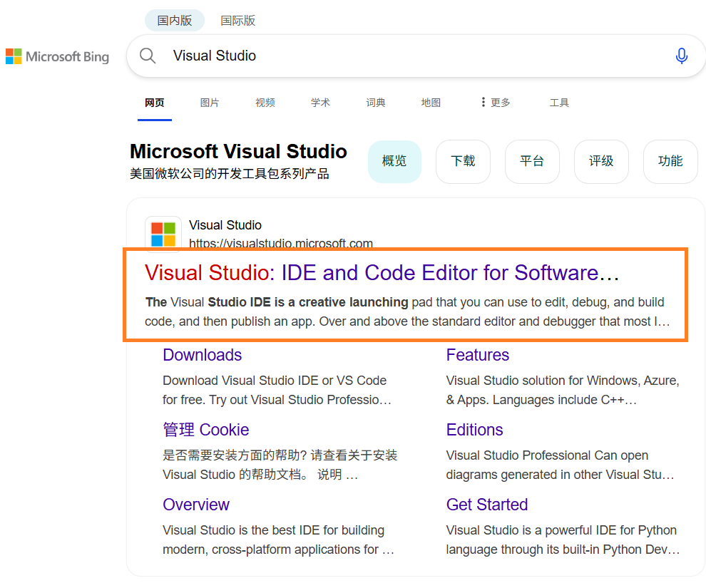
Task: Open the Overview sitelink
Action: click(196, 505)
